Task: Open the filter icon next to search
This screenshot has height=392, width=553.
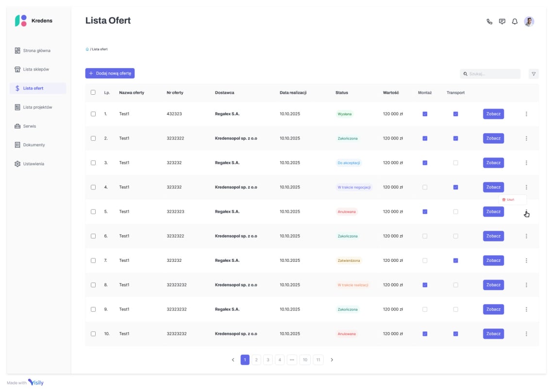Action: pyautogui.click(x=534, y=73)
